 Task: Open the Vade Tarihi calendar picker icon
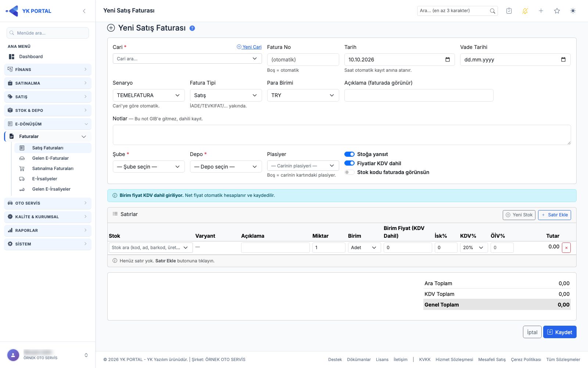(x=563, y=60)
